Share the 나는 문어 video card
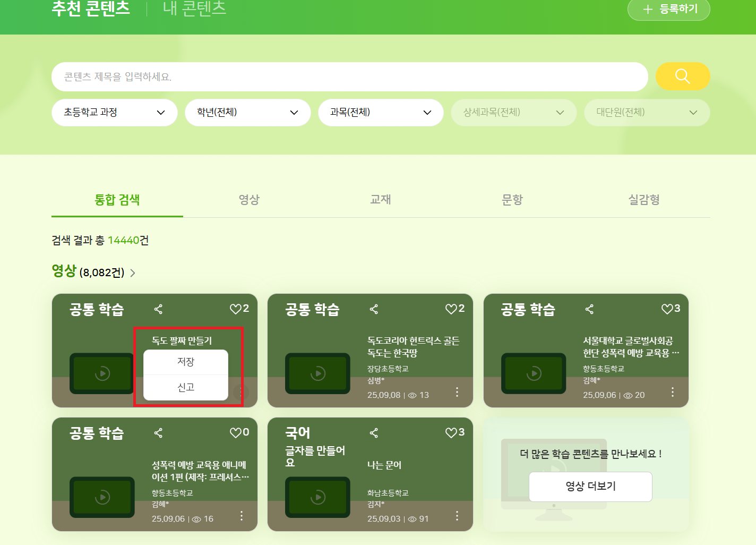The image size is (756, 545). [x=374, y=433]
